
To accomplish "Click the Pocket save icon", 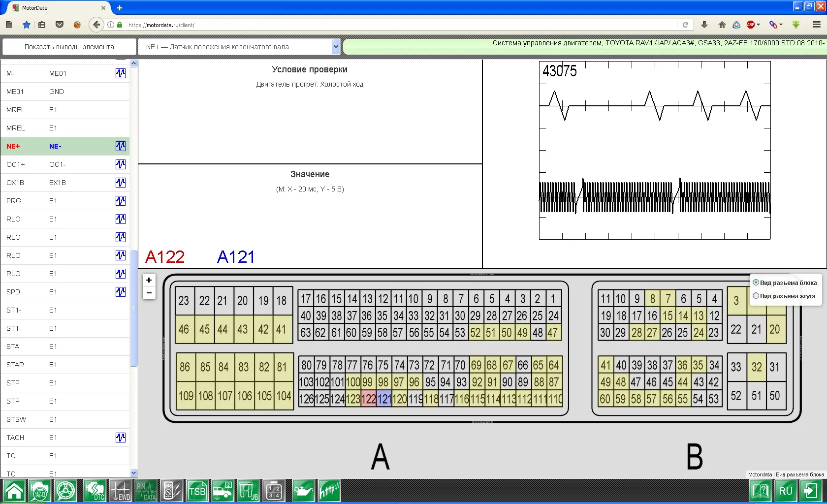I will pos(60,25).
